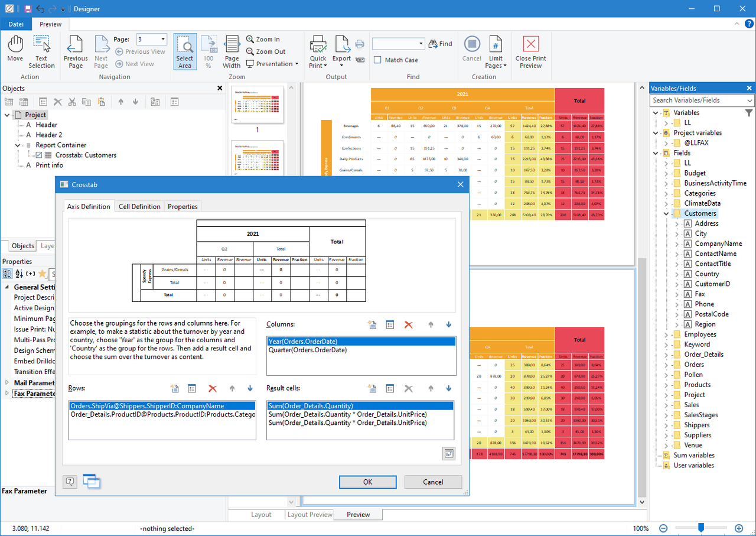Screen dimensions: 756x536
Task: Toggle the Match Case checkbox
Action: point(377,60)
